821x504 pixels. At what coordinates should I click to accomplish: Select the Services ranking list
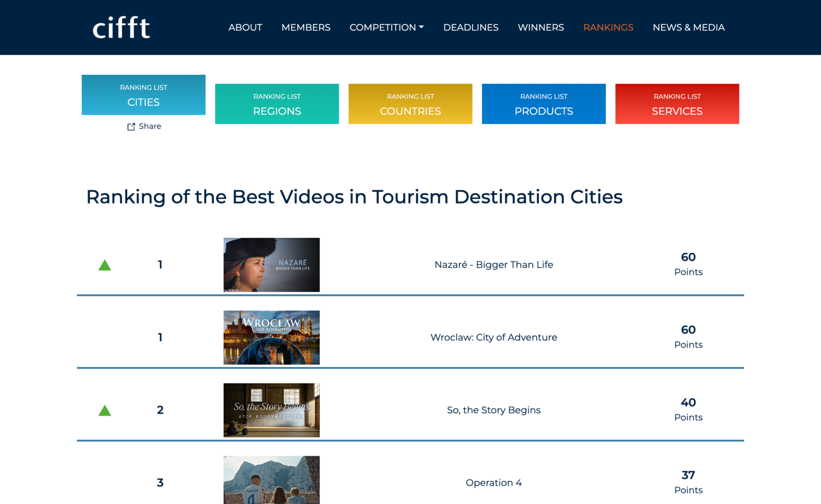[x=677, y=104]
